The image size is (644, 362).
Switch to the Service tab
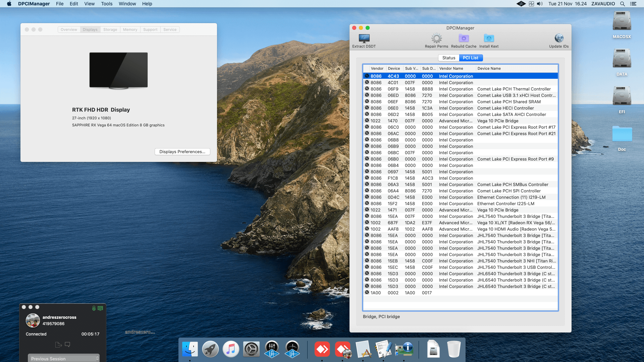(x=170, y=29)
